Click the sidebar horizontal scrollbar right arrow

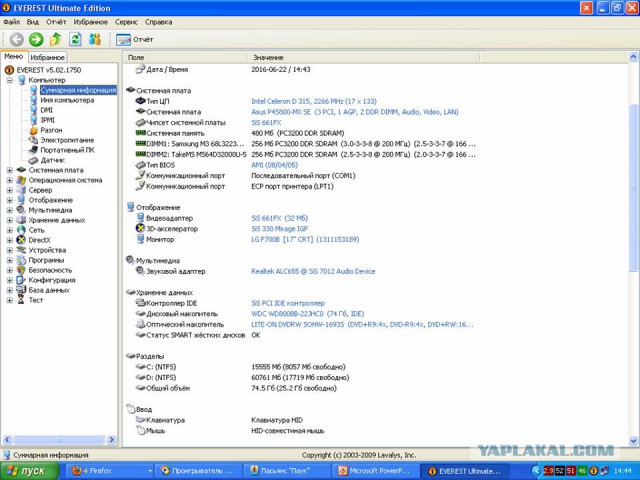[111, 440]
